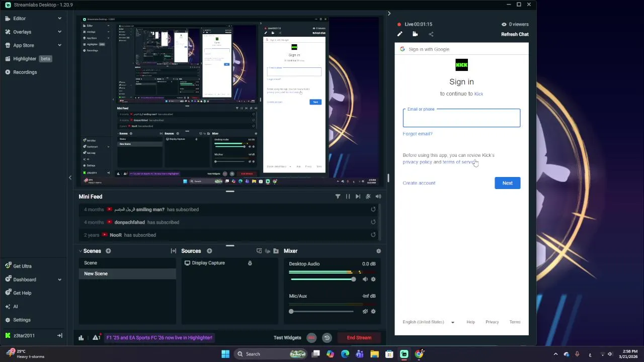Click the Forgot email? link

[x=418, y=134]
